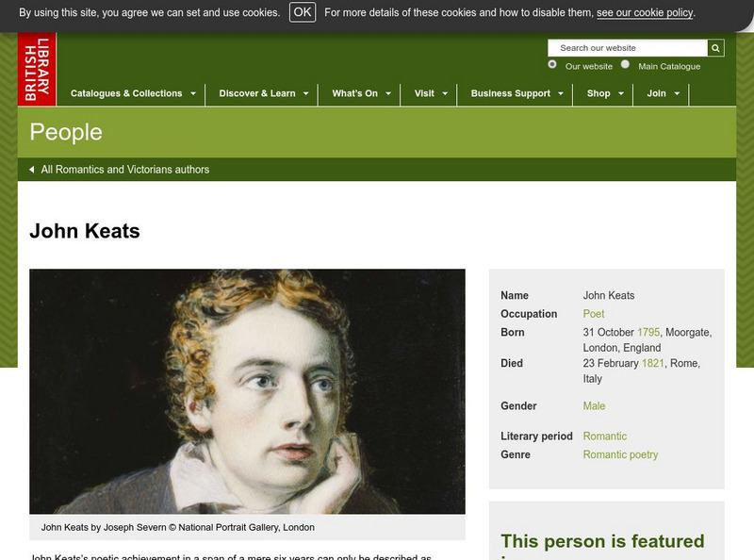
Task: Click the John Keats portrait image
Action: pos(247,391)
